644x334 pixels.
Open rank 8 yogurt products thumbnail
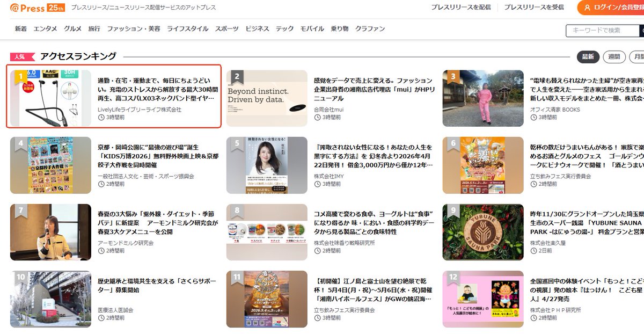tap(267, 232)
